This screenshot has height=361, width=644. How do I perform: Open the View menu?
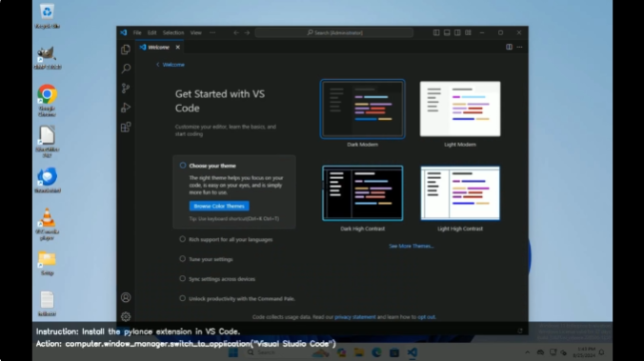click(x=196, y=32)
